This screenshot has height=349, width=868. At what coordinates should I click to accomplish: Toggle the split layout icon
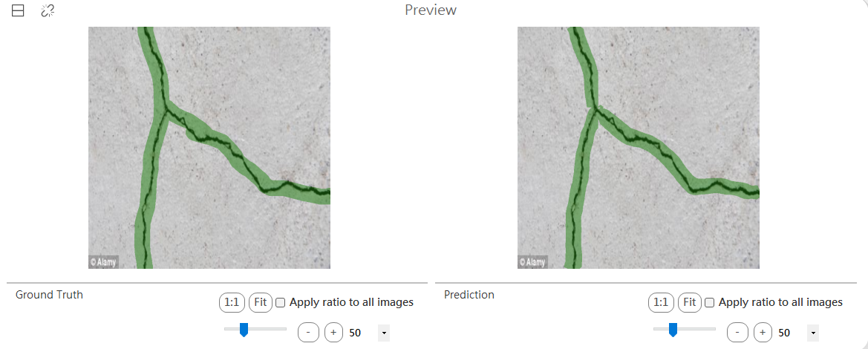[x=18, y=10]
